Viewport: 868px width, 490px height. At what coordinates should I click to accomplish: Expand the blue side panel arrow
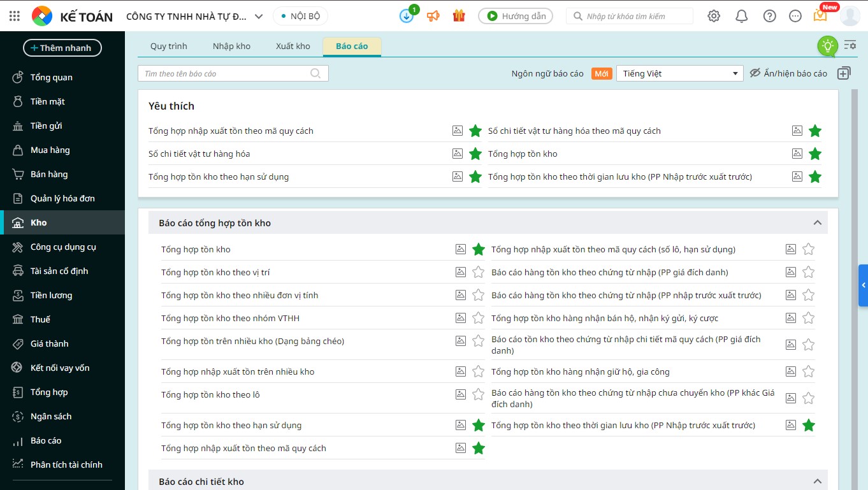(x=863, y=285)
